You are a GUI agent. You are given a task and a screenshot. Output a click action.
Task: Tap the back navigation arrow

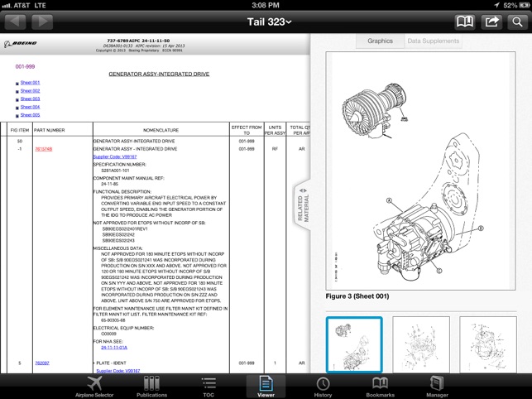coord(15,22)
